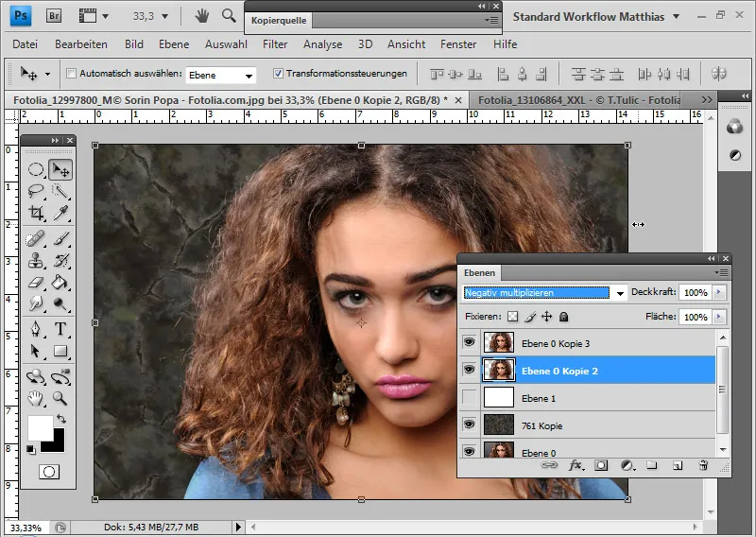The width and height of the screenshot is (756, 537).
Task: Create a new layer group
Action: 652,465
